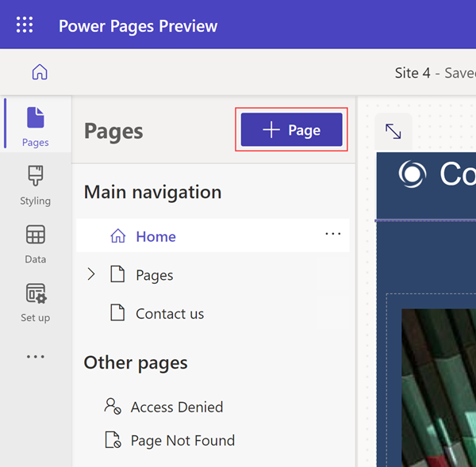Viewport: 476px width, 467px height.
Task: Show more workspaces via sidebar ellipsis
Action: click(36, 357)
